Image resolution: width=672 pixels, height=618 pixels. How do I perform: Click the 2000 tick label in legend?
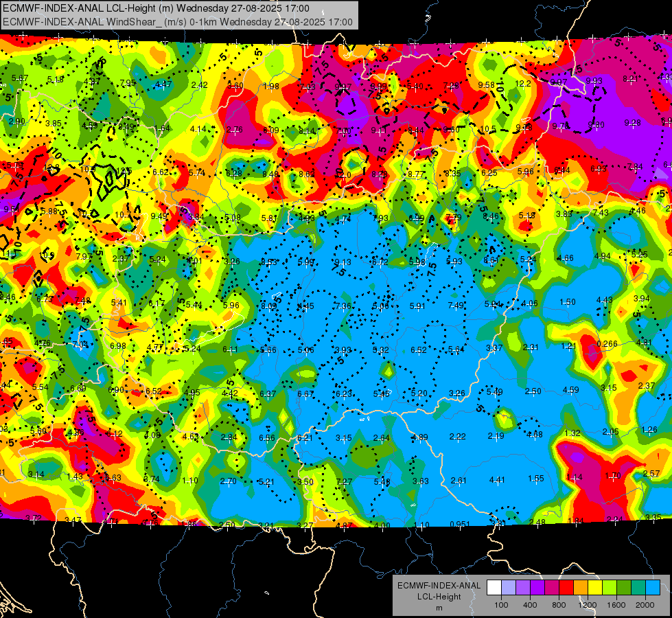pos(645,605)
